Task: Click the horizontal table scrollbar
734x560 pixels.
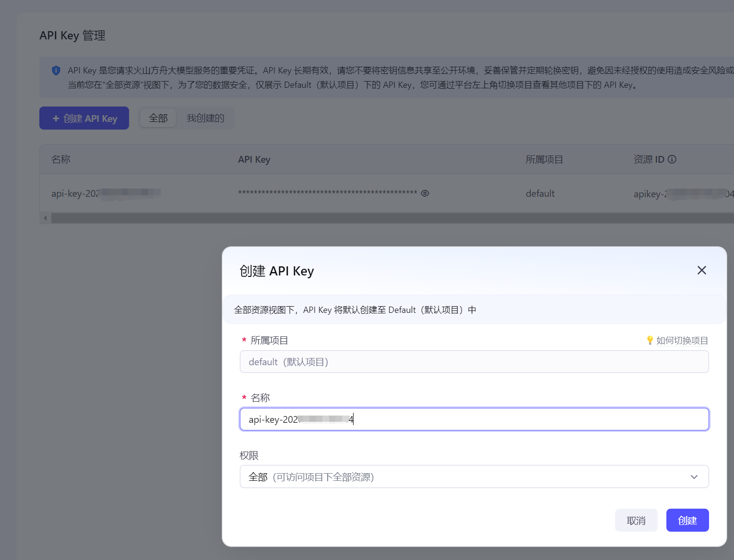Action: (x=392, y=218)
